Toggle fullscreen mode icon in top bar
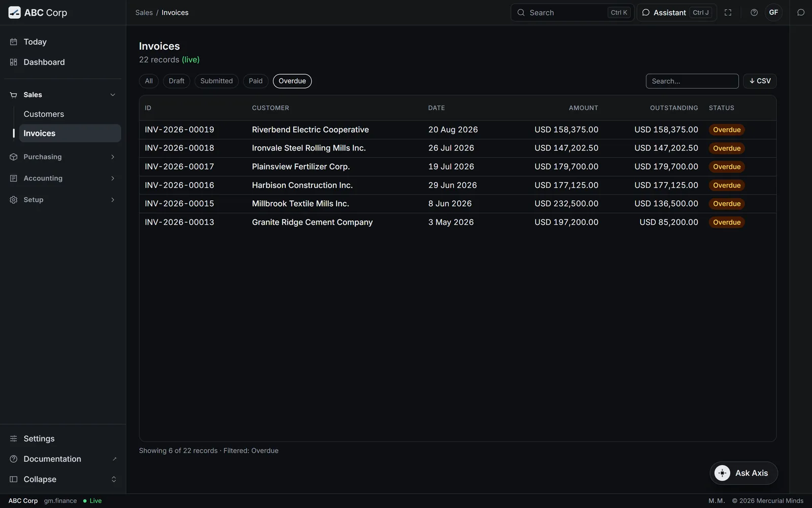 (x=728, y=13)
